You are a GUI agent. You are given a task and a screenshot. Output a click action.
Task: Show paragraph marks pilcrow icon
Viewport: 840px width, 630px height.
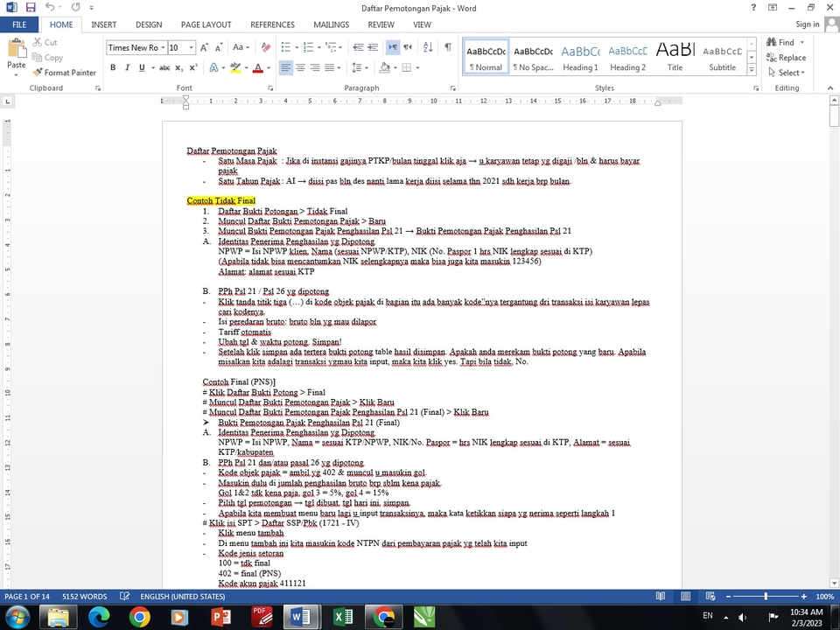(448, 47)
